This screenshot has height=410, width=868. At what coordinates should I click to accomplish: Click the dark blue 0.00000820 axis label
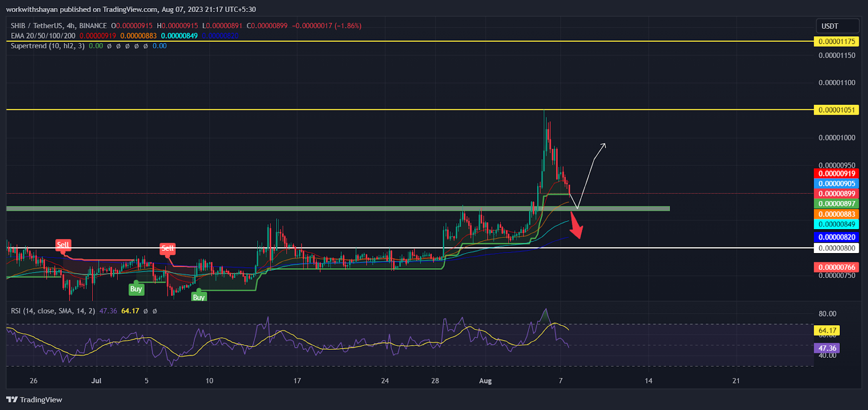837,237
